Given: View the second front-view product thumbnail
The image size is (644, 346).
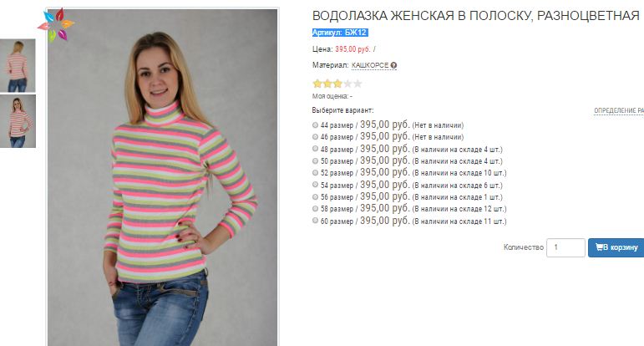Looking at the screenshot, I should (x=18, y=121).
